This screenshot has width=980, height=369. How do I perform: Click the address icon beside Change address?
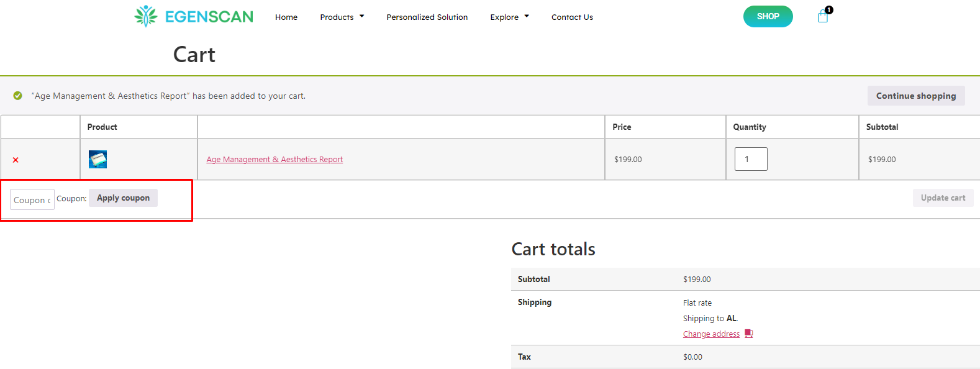click(749, 334)
